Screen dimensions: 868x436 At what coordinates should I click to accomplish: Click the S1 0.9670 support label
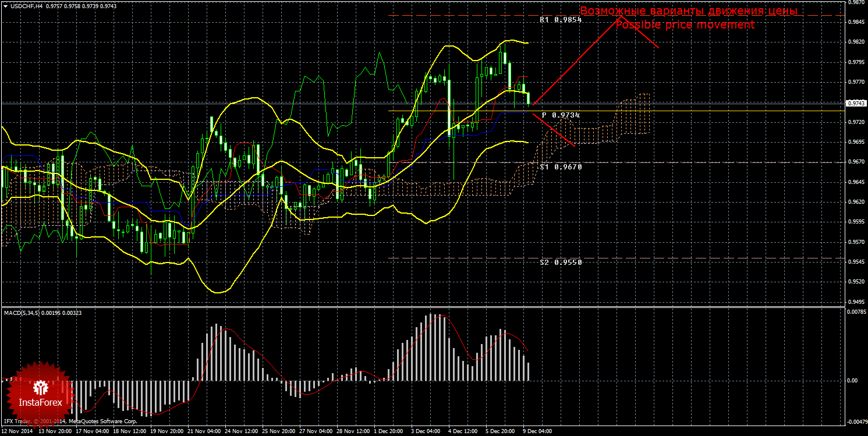pos(561,167)
